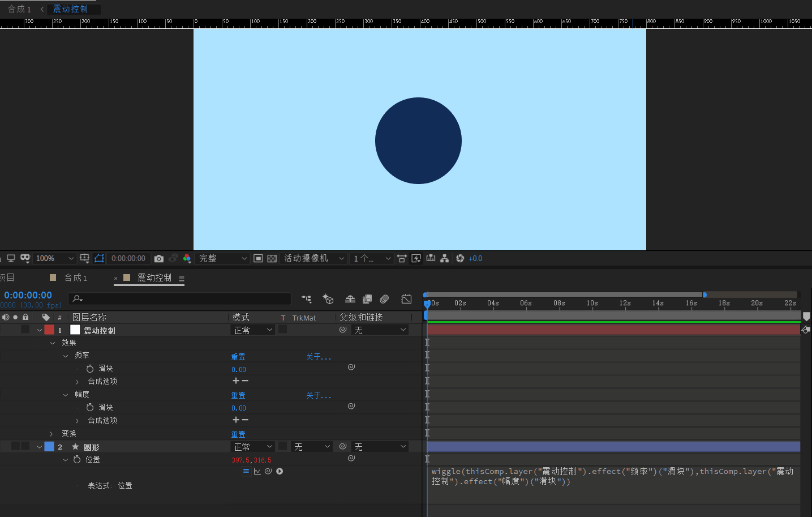Collapse the 圆形 layer twirl arrow
This screenshot has height=517, width=812.
tap(40, 447)
